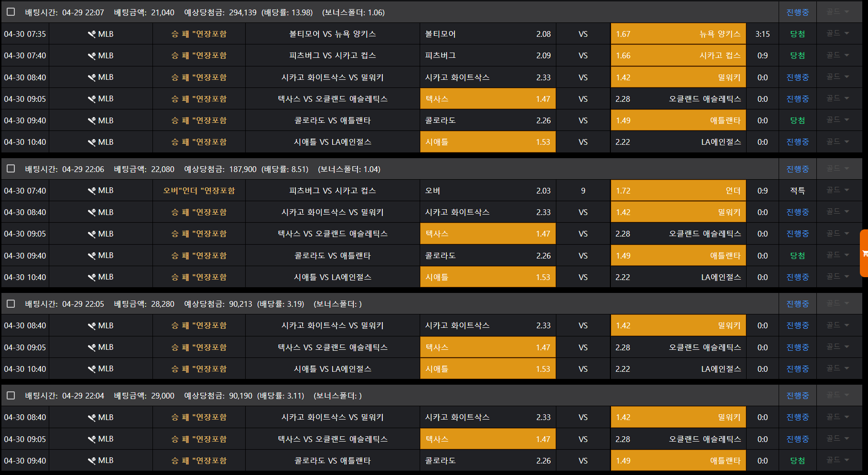Click the 오버 2.03 odds cell
The image size is (868, 475).
click(x=488, y=191)
